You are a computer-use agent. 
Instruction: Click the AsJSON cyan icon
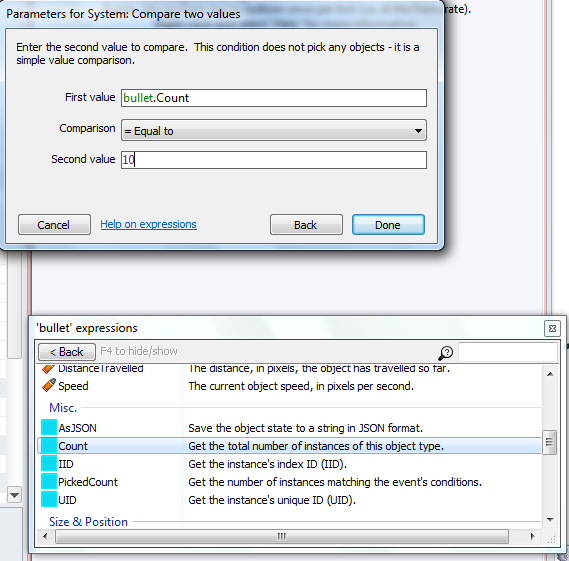[49, 427]
